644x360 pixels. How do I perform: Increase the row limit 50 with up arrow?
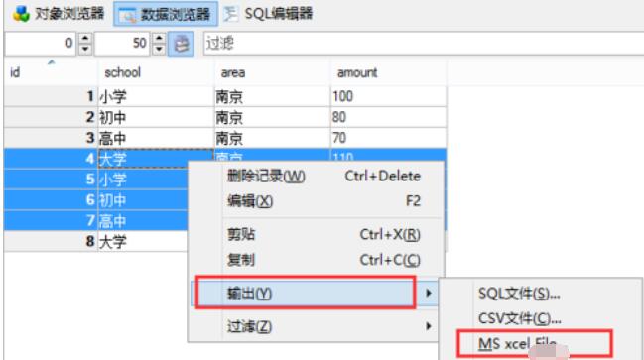coord(159,38)
